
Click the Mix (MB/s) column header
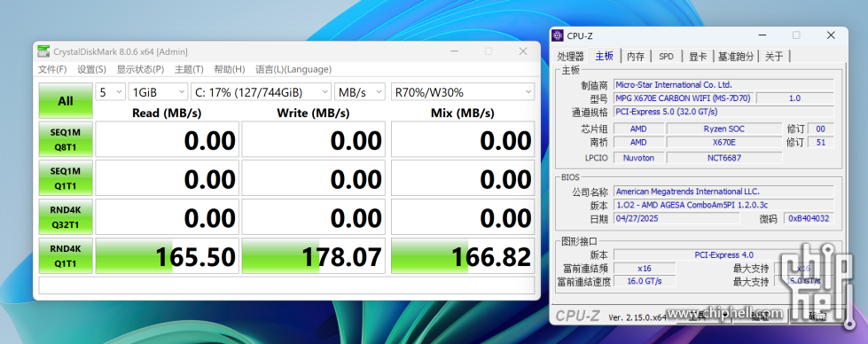point(462,113)
